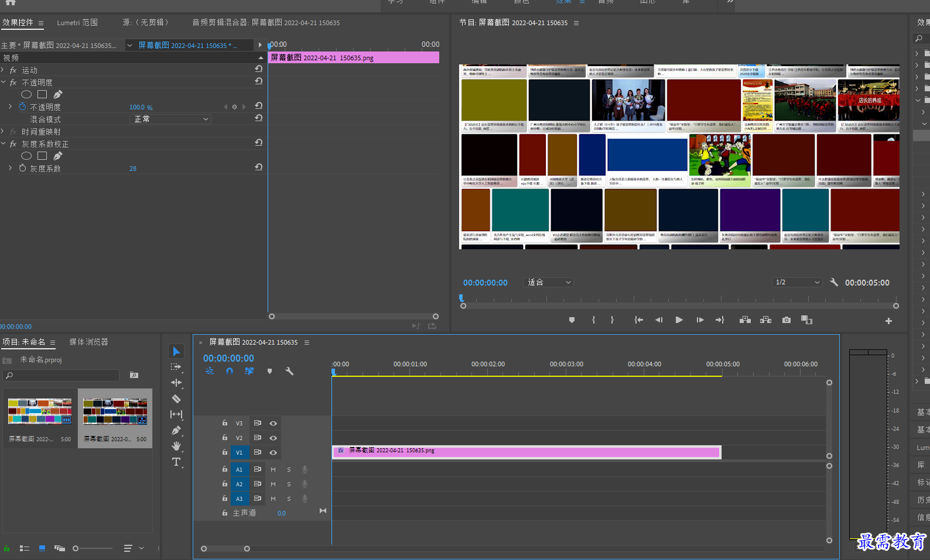Reset the 灰度系数校正 effect

point(258,143)
